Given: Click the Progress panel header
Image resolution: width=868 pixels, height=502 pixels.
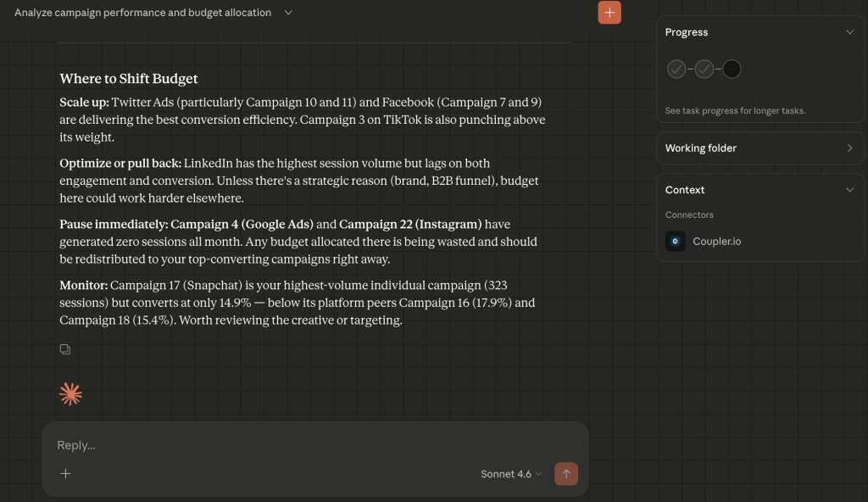Looking at the screenshot, I should pyautogui.click(x=687, y=31).
